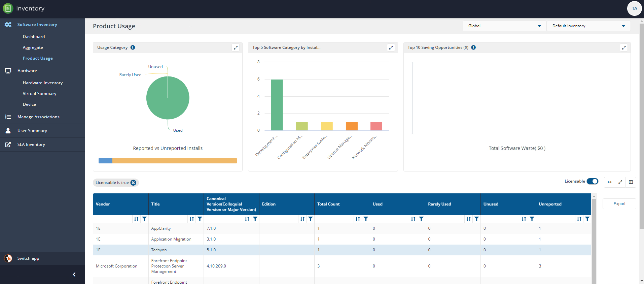Image resolution: width=644 pixels, height=284 pixels.
Task: Open the Global scope dropdown
Action: (505, 26)
